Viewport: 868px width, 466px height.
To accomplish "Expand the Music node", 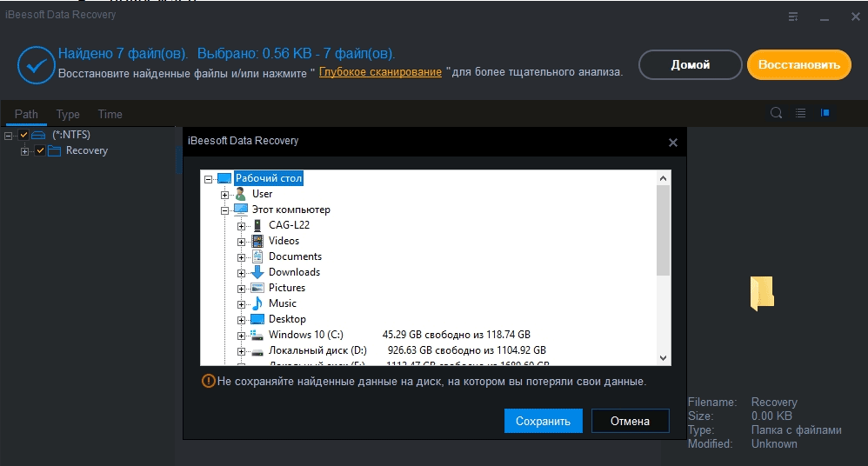I will click(x=241, y=304).
